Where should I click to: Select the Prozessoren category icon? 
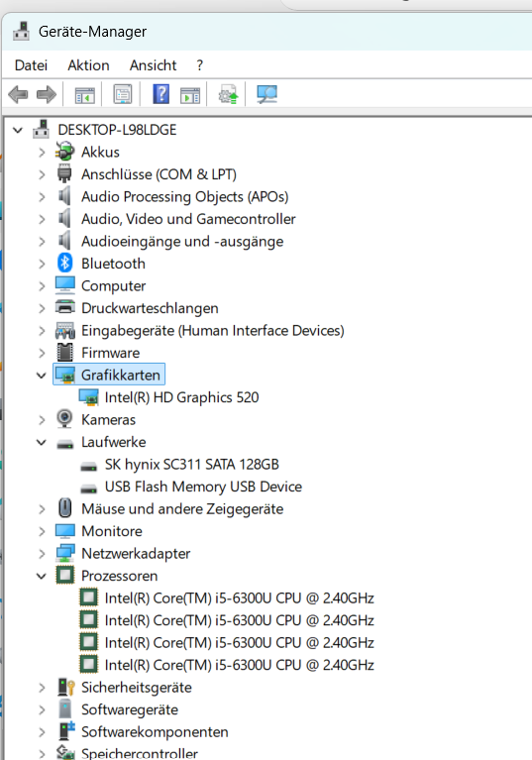click(65, 576)
